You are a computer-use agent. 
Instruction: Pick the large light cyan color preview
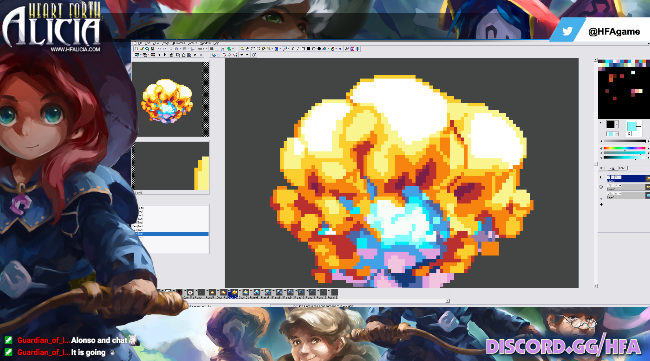click(x=632, y=126)
